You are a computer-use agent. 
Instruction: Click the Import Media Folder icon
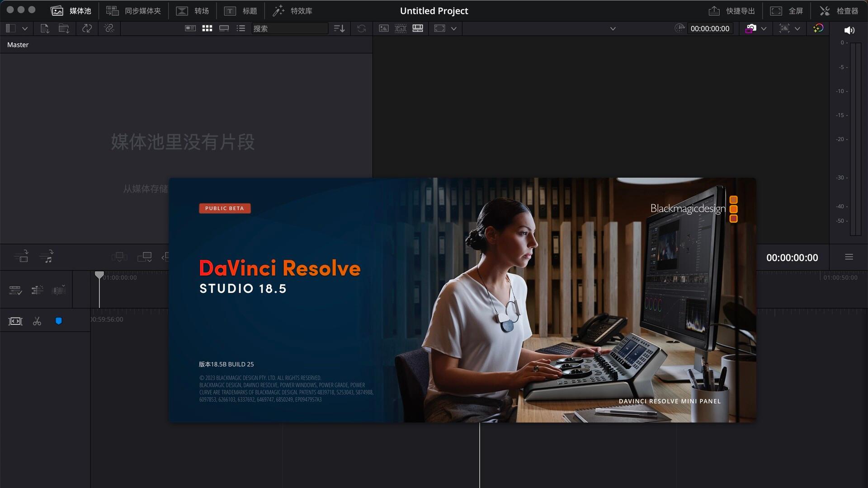pyautogui.click(x=64, y=28)
